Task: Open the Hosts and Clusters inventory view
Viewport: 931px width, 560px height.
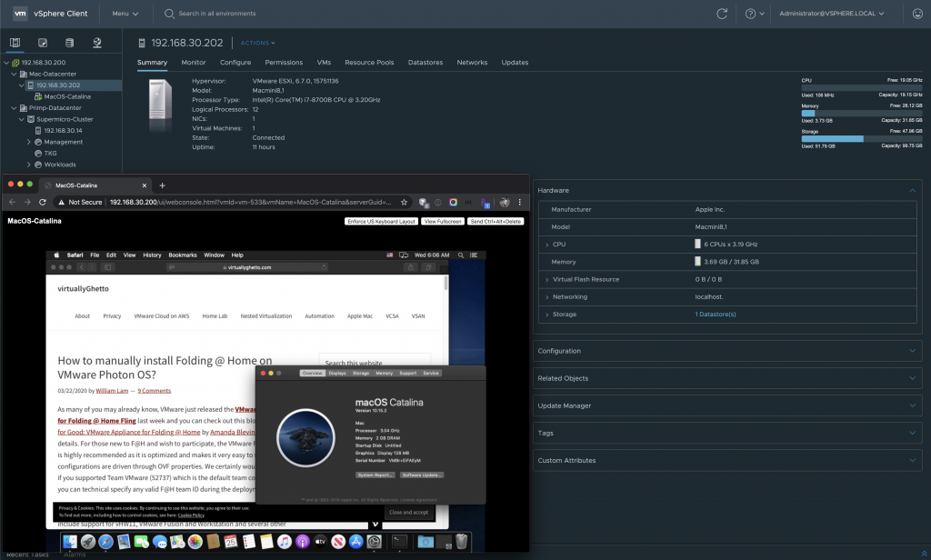Action: [15, 43]
